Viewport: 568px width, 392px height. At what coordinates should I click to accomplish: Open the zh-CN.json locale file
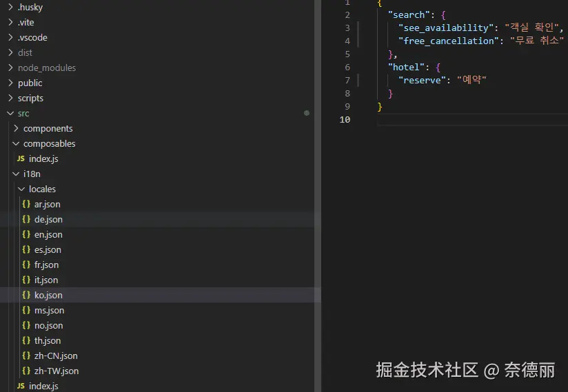(56, 355)
